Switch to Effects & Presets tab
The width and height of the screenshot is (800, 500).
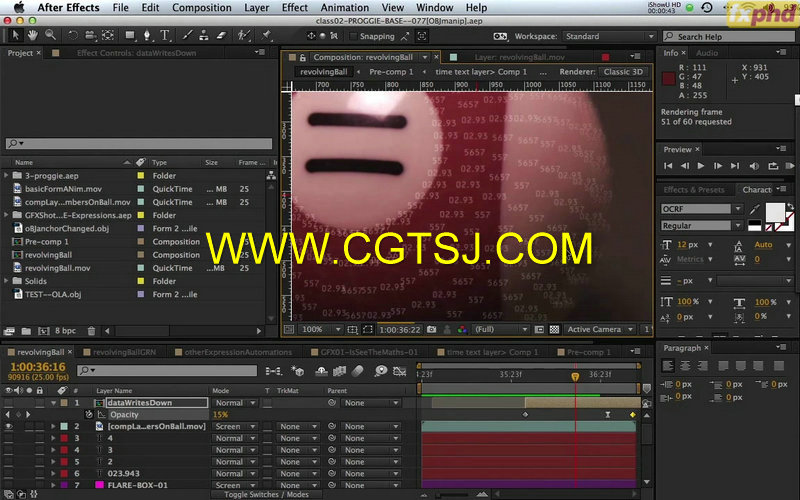point(694,190)
